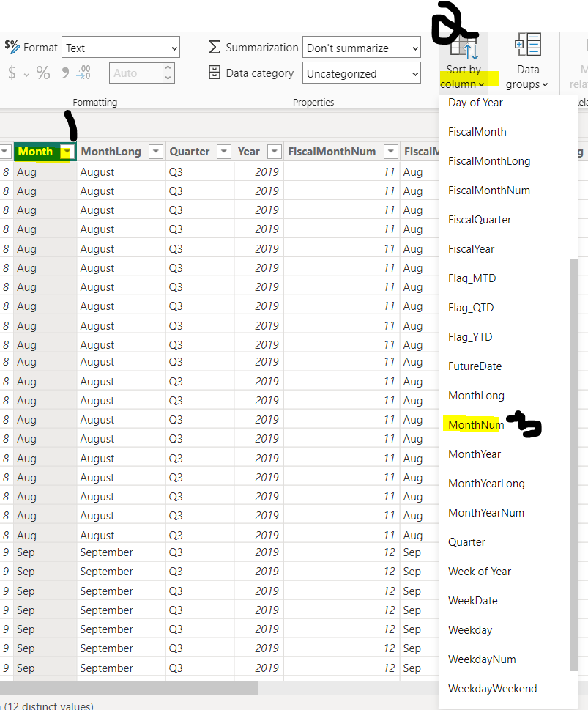
Task: Choose Quarter in the sort list
Action: [466, 542]
